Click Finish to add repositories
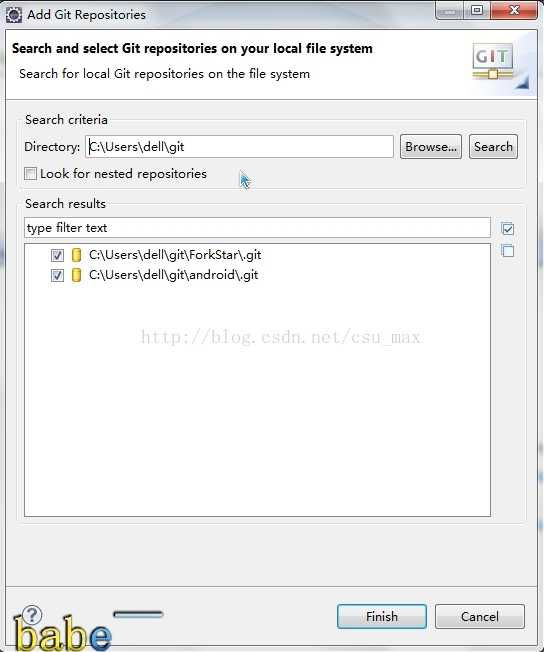Viewport: 544px width, 652px height. click(x=381, y=616)
